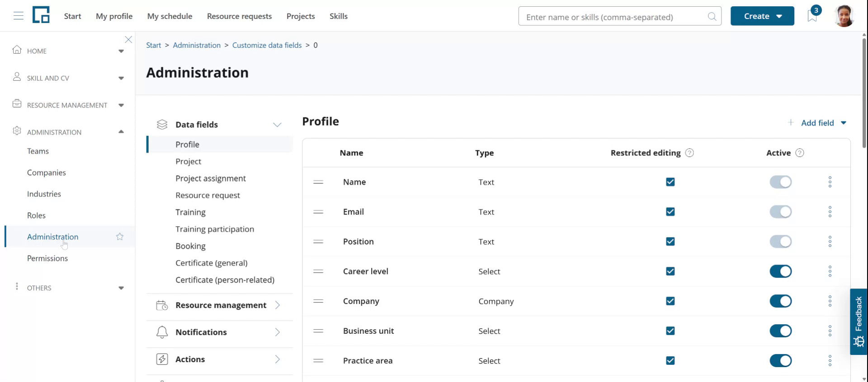Switch off Active toggle for Company

tap(781, 301)
